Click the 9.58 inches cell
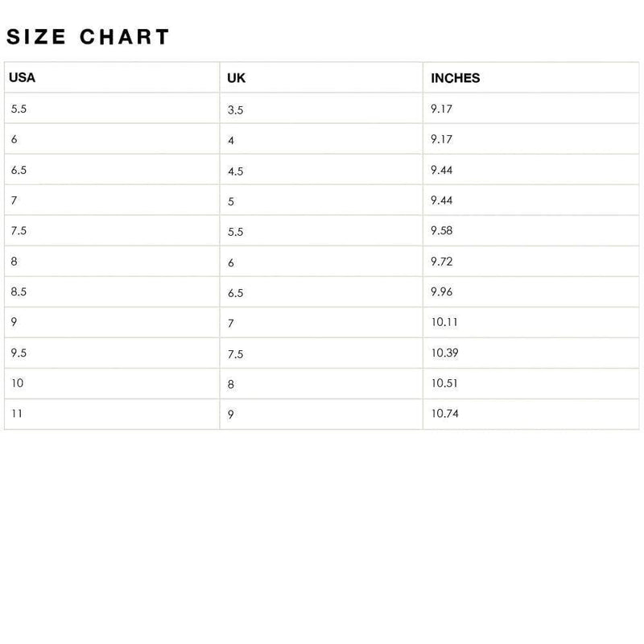 tap(531, 230)
